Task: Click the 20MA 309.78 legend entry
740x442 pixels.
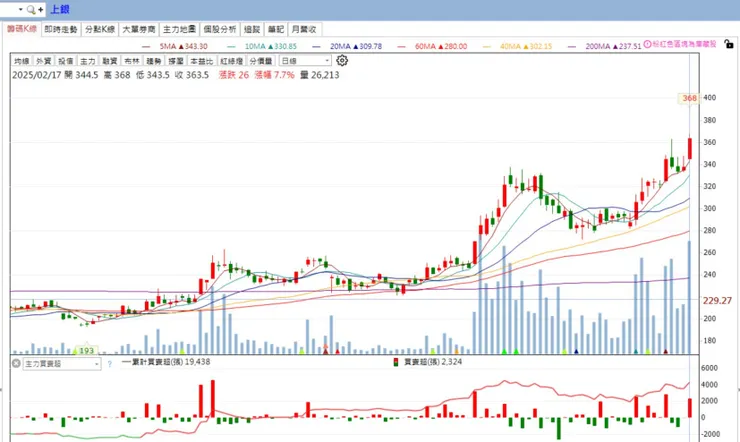Action: [x=347, y=46]
